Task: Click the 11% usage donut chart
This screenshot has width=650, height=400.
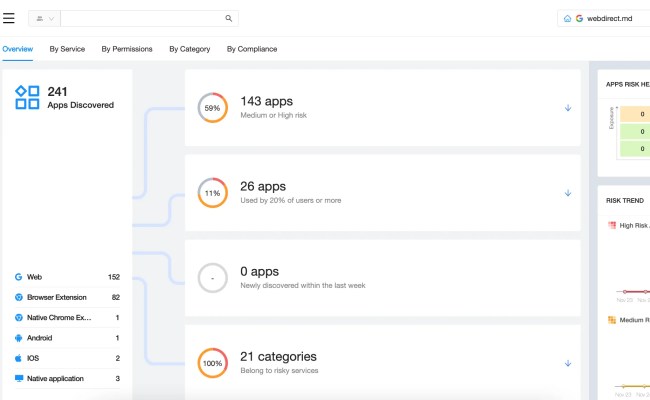Action: click(x=212, y=193)
